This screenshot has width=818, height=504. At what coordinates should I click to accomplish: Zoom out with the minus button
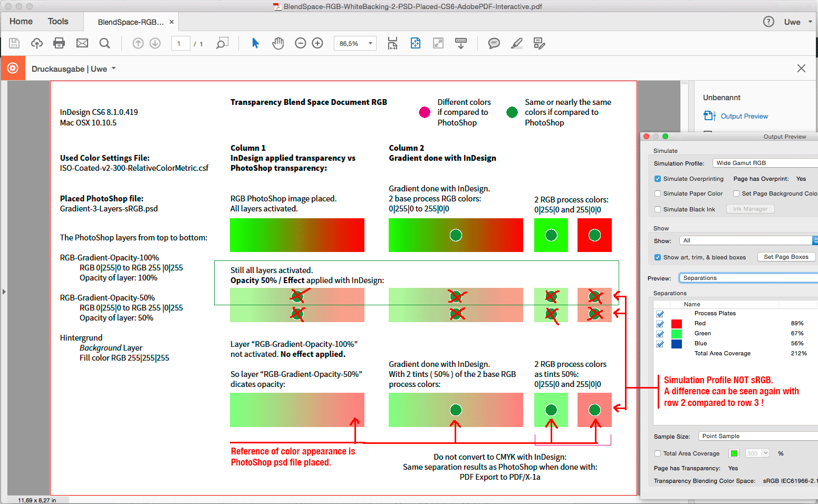[x=301, y=43]
